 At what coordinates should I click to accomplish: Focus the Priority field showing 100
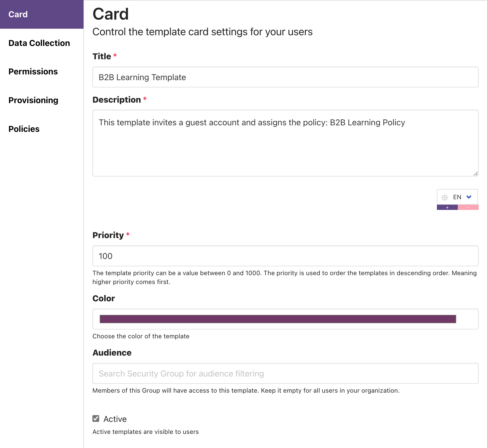click(285, 256)
